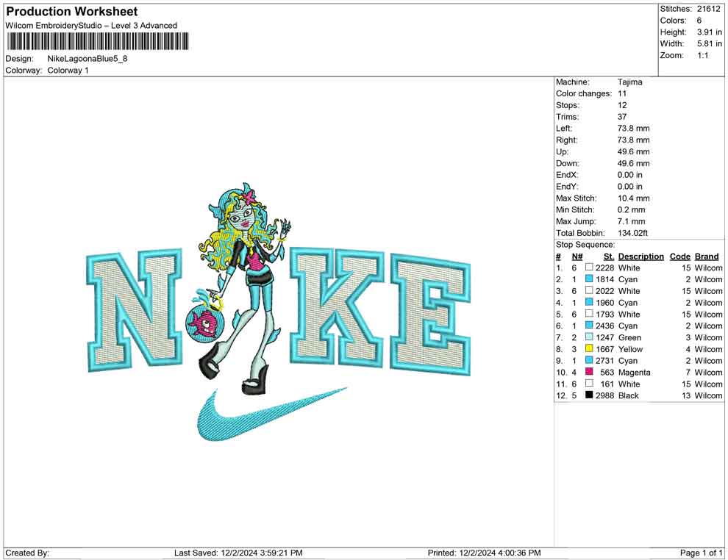The image size is (728, 560).
Task: Click the Stops value '12'
Action: pos(621,105)
